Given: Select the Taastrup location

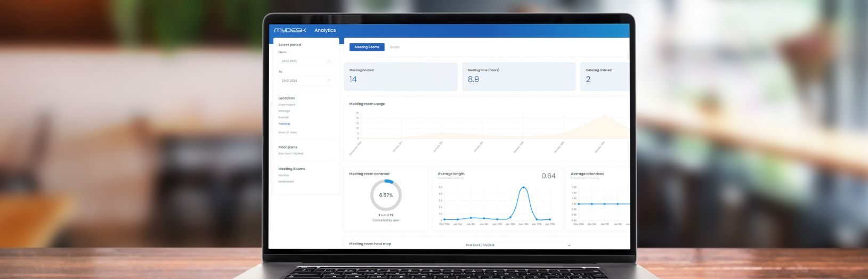Looking at the screenshot, I should (x=284, y=124).
